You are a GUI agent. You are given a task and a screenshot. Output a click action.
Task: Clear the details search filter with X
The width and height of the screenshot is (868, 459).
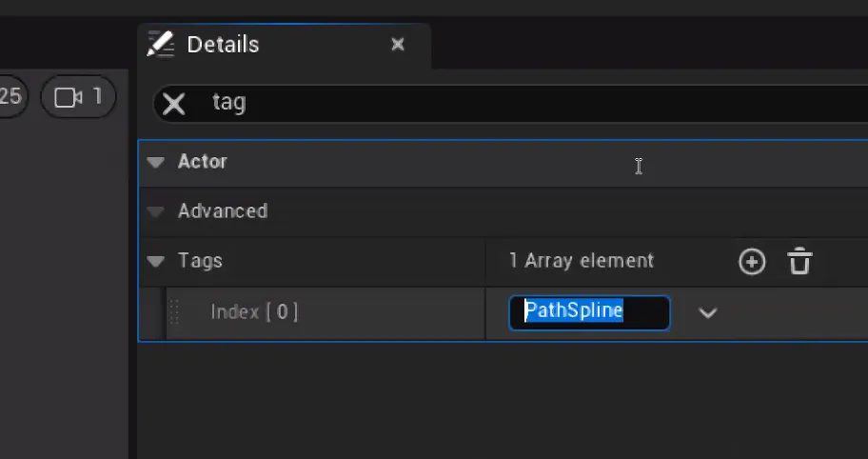(x=174, y=104)
